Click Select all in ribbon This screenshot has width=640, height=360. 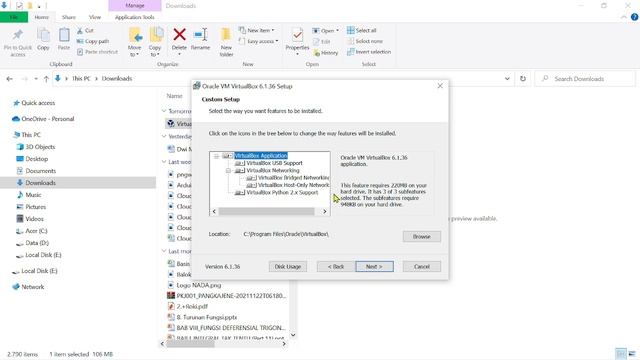coord(362,30)
